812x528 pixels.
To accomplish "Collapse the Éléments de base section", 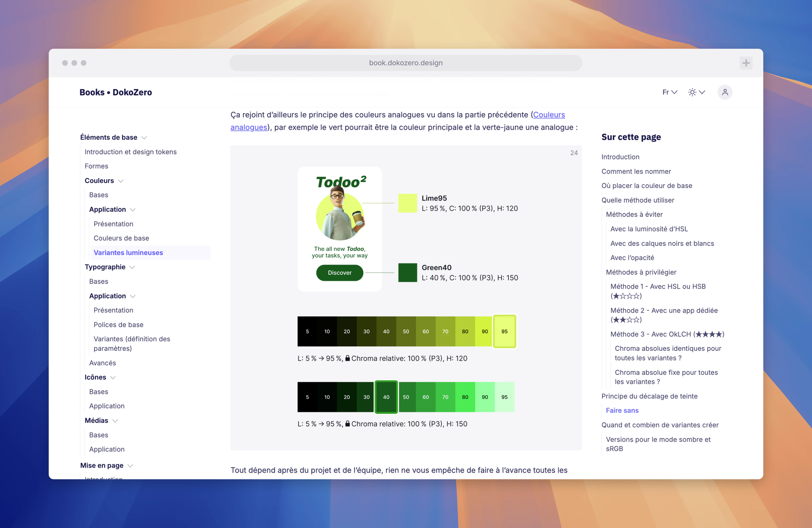I will 144,137.
